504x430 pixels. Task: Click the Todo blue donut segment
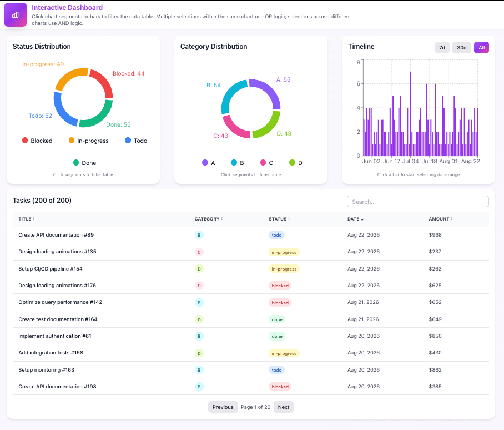point(63,111)
